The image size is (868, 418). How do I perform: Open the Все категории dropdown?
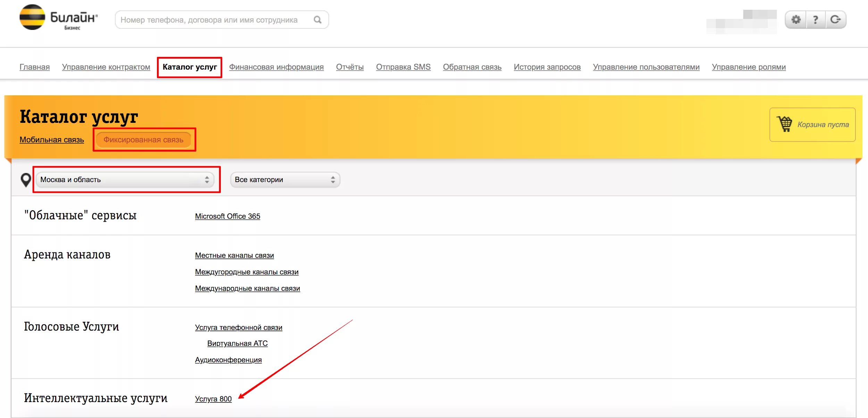click(285, 180)
